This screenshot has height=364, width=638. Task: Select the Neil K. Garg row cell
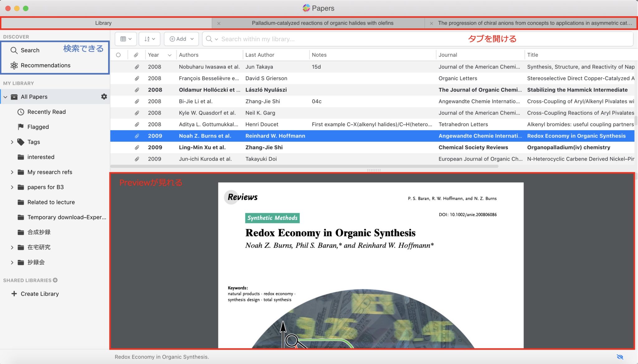click(260, 113)
